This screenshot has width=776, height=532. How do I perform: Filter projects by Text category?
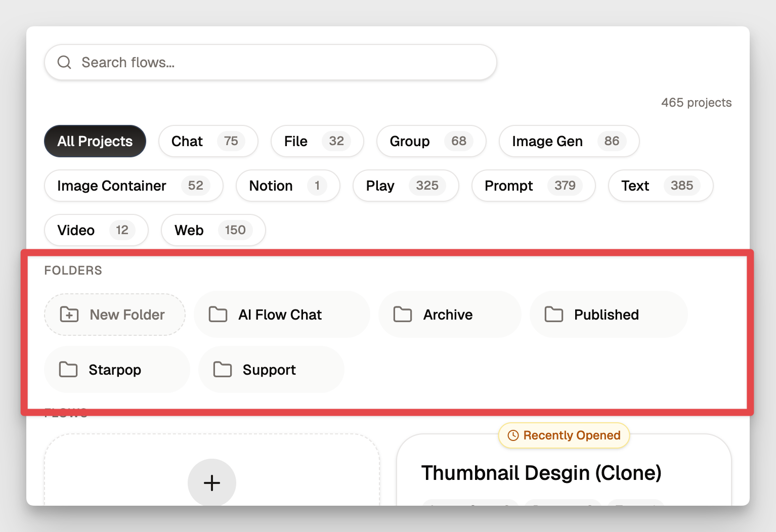(660, 186)
